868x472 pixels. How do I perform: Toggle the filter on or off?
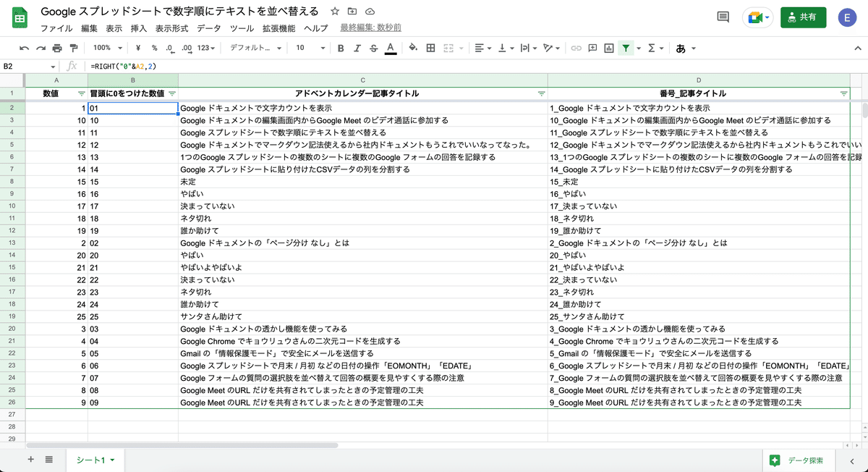[626, 48]
